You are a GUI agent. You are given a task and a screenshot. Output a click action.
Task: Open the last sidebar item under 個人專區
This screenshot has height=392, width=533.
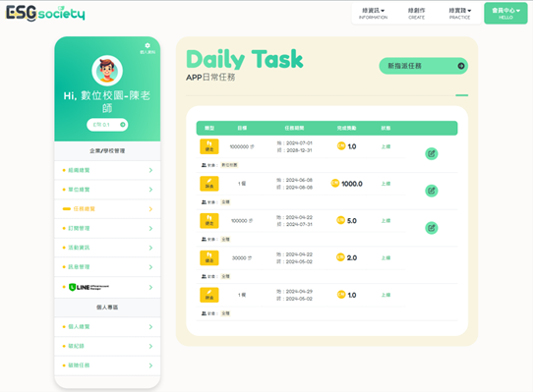click(107, 365)
